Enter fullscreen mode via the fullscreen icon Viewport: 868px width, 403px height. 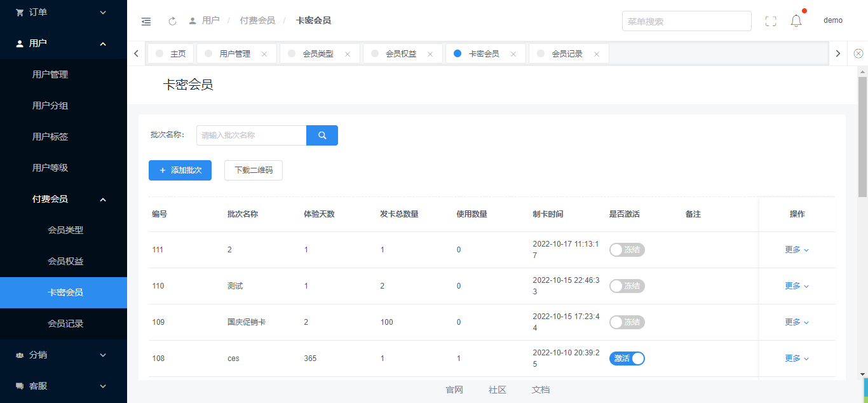tap(771, 21)
